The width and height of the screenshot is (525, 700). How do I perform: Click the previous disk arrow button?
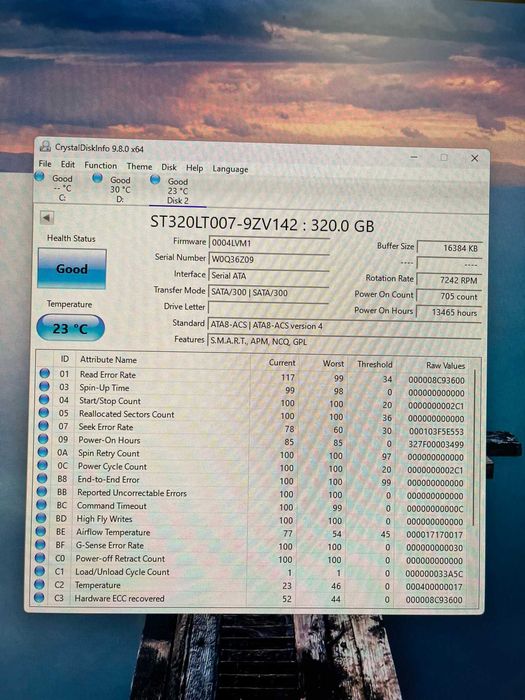click(47, 218)
